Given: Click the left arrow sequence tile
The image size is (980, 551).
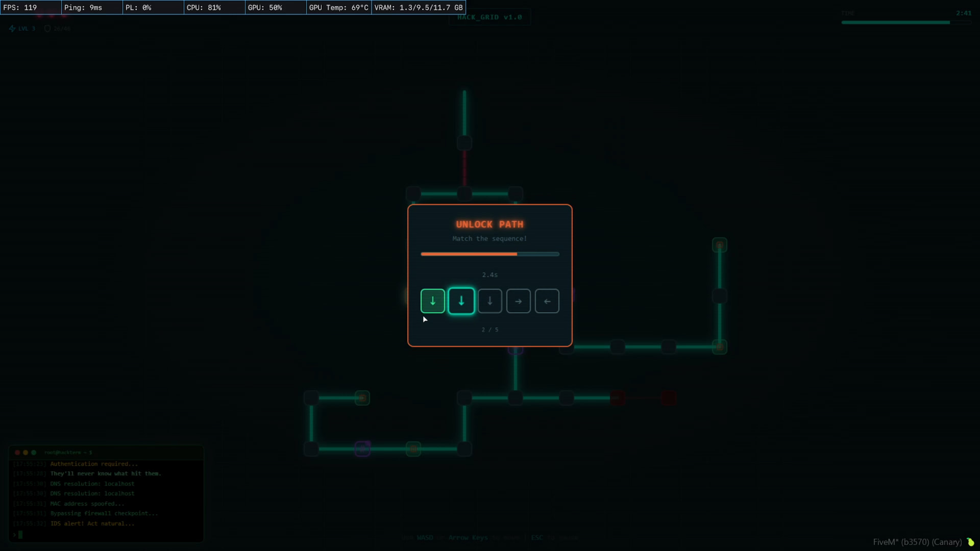Looking at the screenshot, I should [547, 301].
